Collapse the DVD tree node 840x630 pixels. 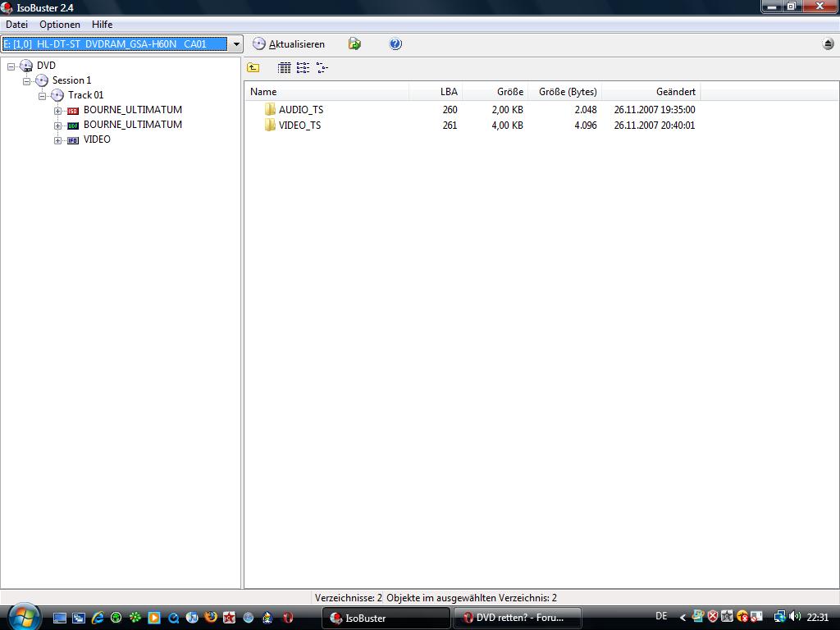(11, 66)
